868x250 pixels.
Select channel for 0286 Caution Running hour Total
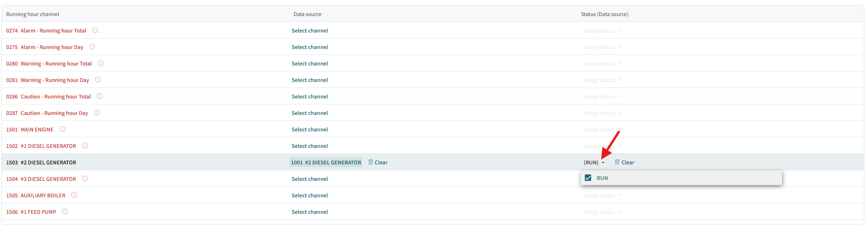click(310, 97)
